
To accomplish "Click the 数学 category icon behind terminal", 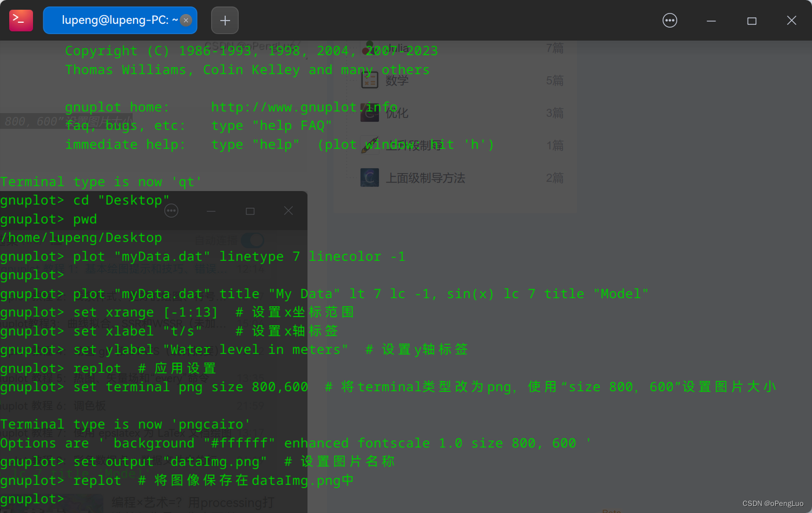I will 370,80.
